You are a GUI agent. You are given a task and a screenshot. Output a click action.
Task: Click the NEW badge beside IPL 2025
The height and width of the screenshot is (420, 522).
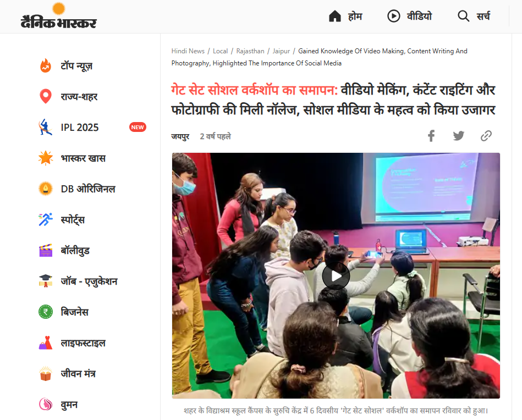(138, 127)
